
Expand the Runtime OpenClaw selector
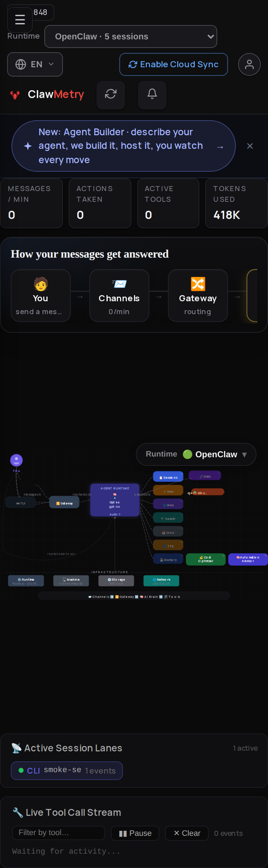[196, 454]
